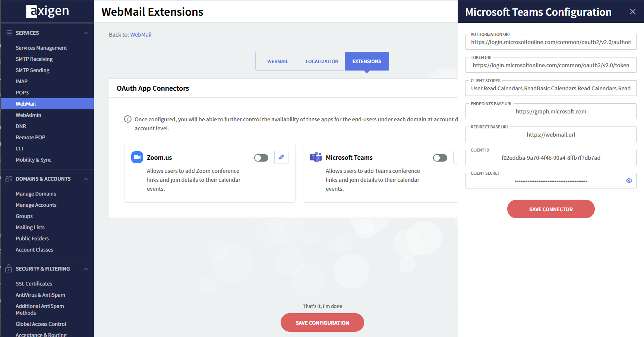The height and width of the screenshot is (337, 644).
Task: Collapse the Services section chevron
Action: point(86,33)
